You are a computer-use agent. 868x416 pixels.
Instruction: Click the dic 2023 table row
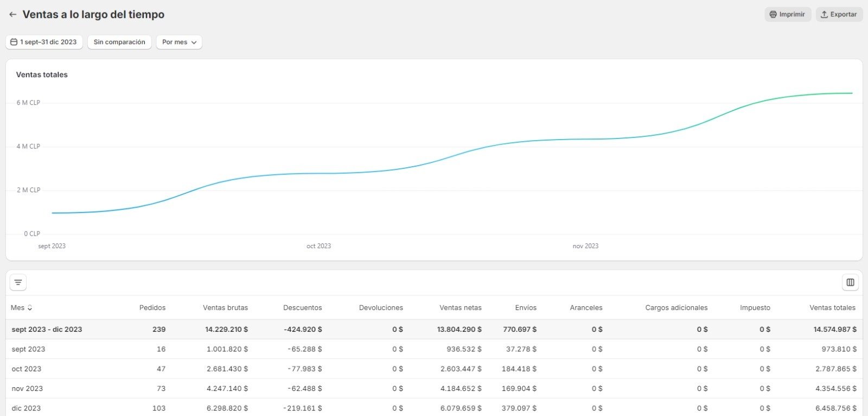click(x=26, y=408)
